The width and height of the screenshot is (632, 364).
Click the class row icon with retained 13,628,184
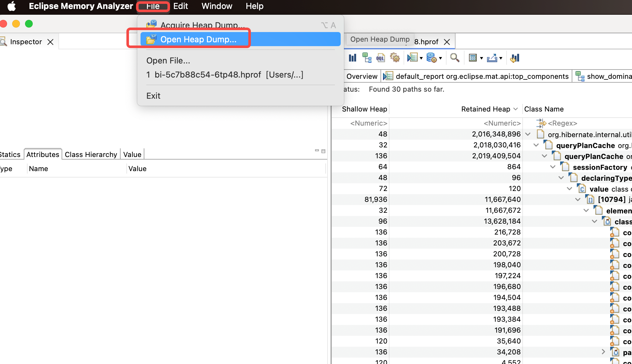coord(606,221)
